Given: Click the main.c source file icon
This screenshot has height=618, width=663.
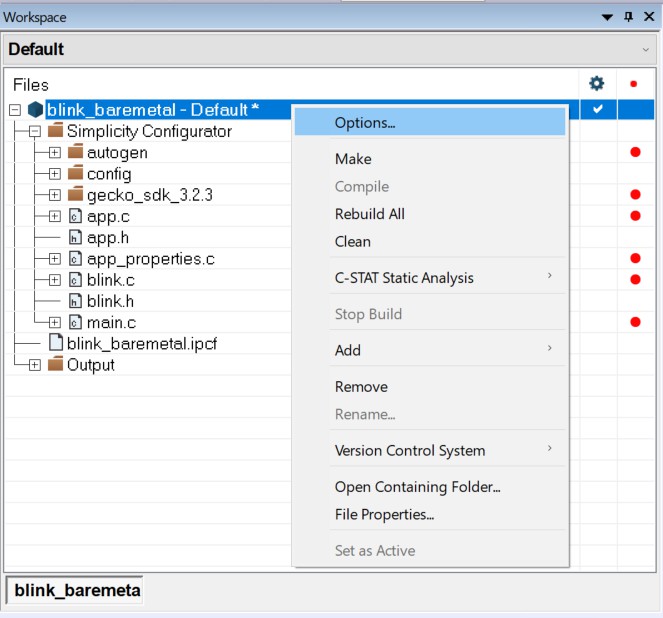Looking at the screenshot, I should tap(75, 322).
